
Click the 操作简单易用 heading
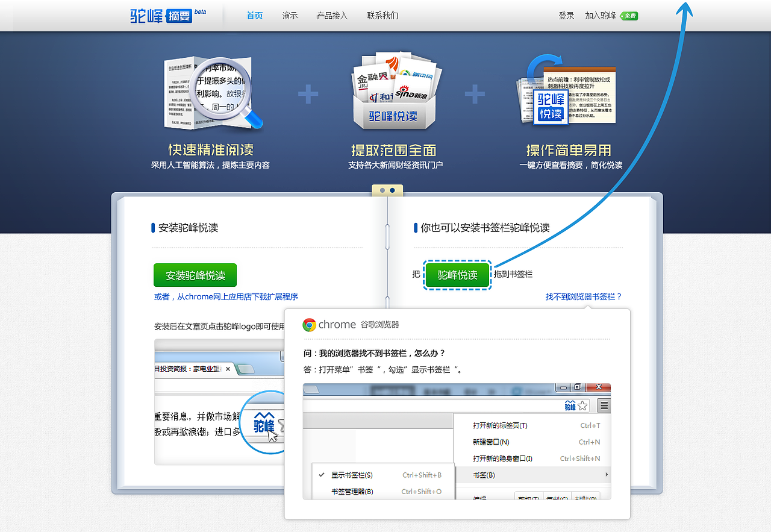tap(569, 150)
